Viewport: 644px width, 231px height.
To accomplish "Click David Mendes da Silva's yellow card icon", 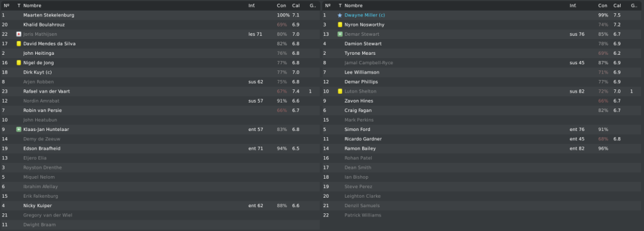I will click(18, 43).
